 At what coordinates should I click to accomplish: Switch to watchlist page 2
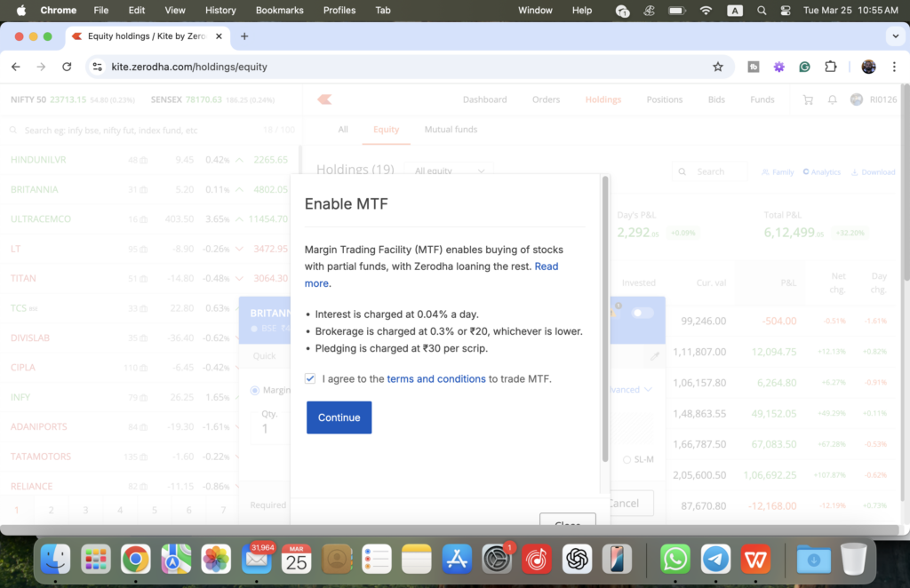click(x=51, y=511)
